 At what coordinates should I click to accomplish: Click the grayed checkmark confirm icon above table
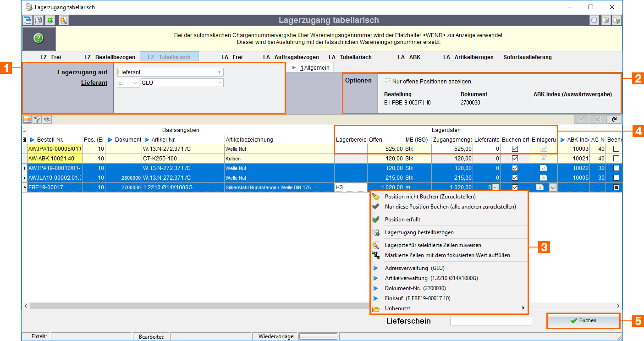[582, 119]
